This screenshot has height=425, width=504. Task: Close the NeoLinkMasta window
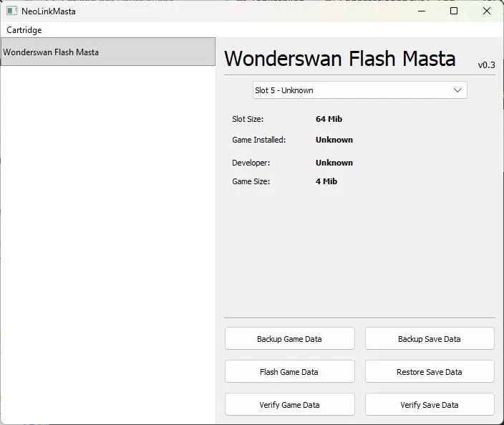(487, 11)
